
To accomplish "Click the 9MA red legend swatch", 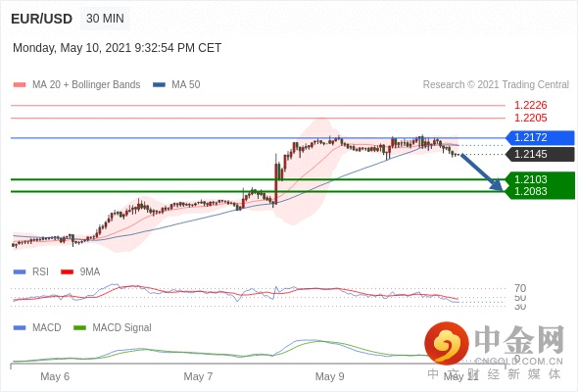I will pyautogui.click(x=67, y=272).
